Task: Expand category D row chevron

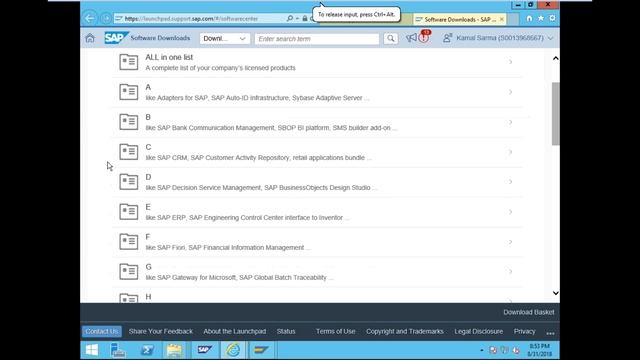Action: (x=510, y=182)
